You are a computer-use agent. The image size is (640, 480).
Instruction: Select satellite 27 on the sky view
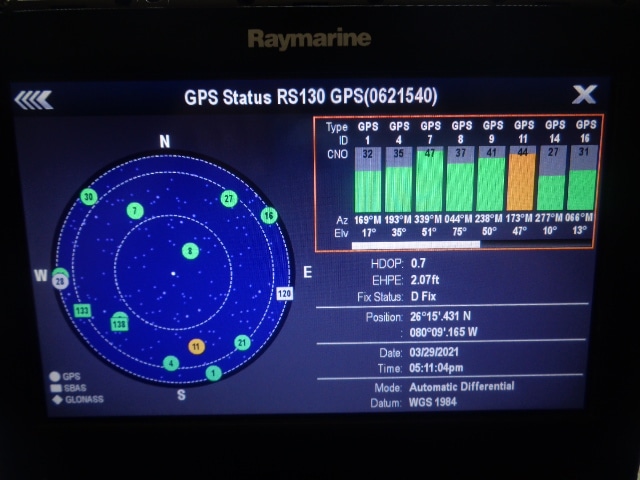point(229,199)
